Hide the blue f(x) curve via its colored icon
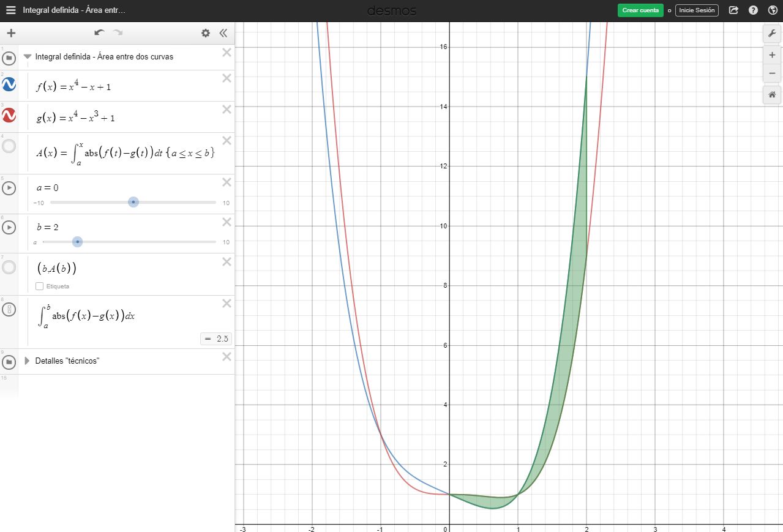This screenshot has height=532, width=783. (8, 85)
